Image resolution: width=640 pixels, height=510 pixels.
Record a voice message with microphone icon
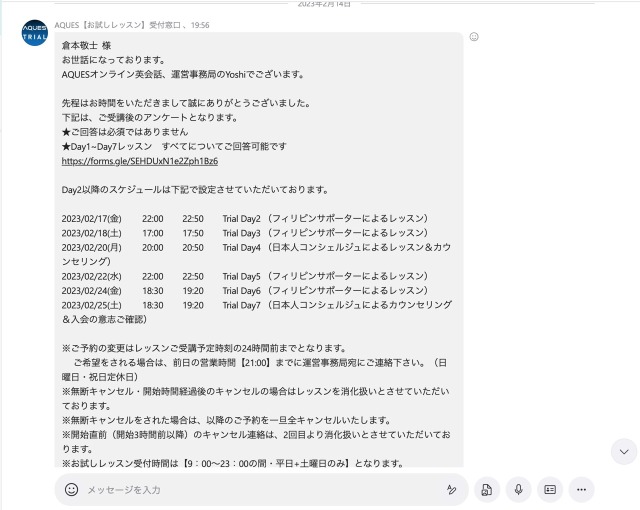coord(518,489)
